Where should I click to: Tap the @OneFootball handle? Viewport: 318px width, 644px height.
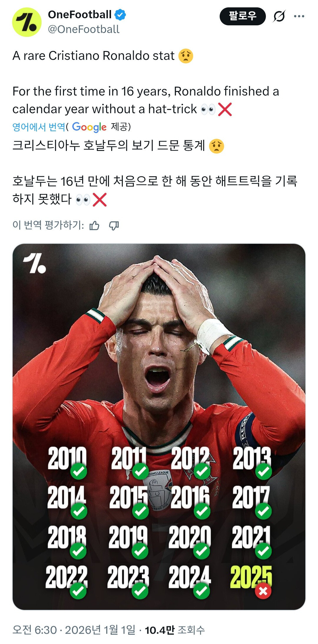[x=84, y=29]
